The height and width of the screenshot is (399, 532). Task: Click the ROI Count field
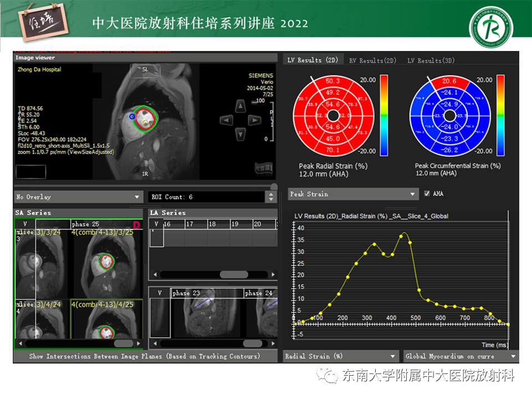[206, 197]
